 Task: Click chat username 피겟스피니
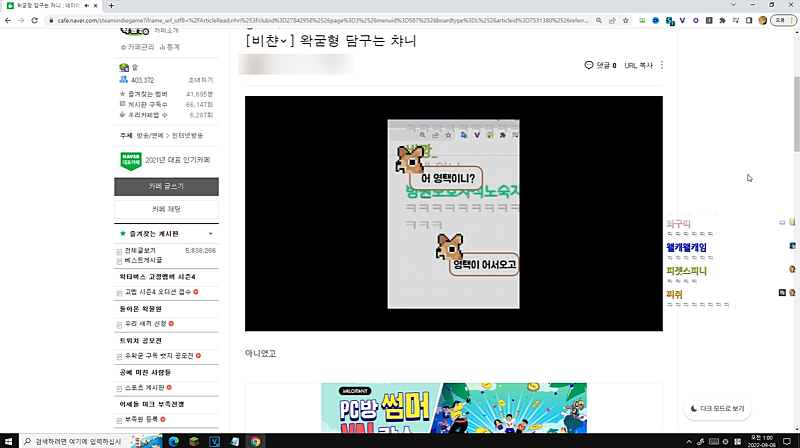(x=686, y=271)
